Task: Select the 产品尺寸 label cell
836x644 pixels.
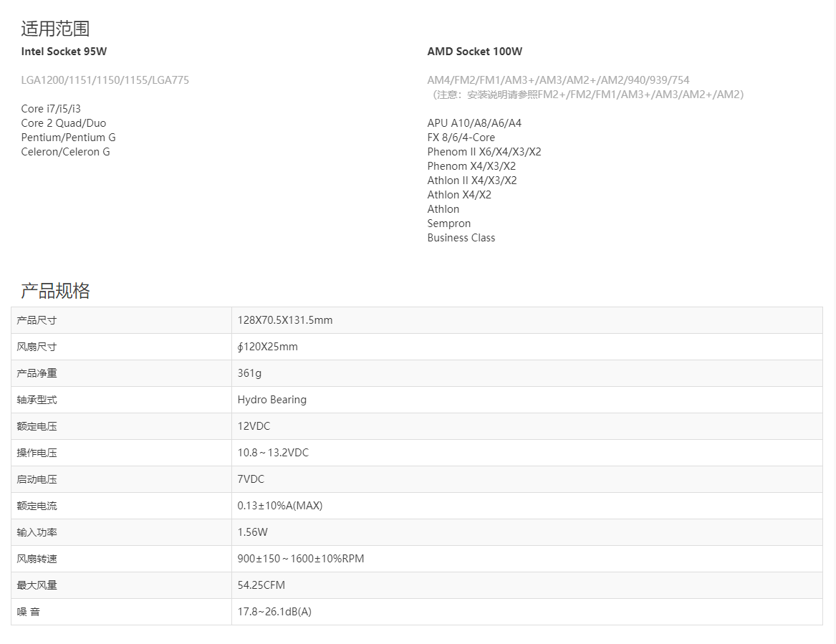Action: 122,320
